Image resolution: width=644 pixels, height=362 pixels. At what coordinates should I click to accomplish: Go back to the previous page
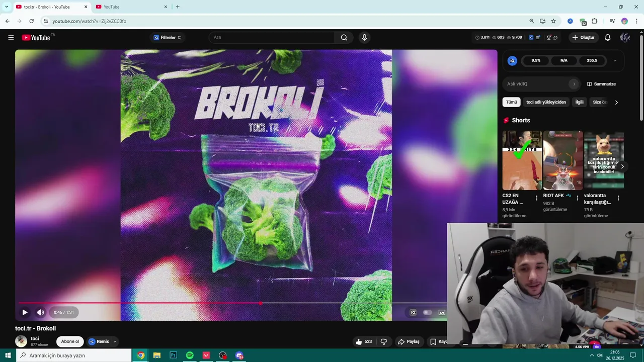[7, 21]
